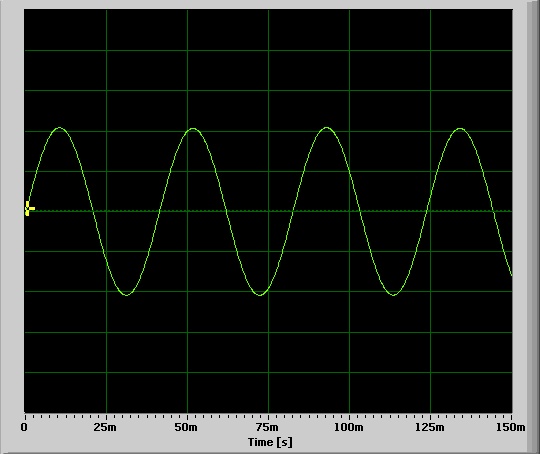Click the yellow cursor marker at the waveform start

30,208
